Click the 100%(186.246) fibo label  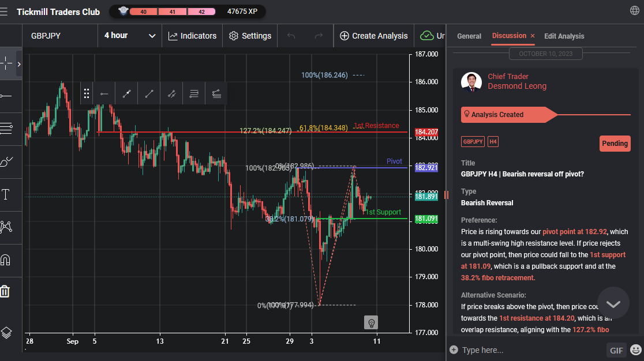click(x=324, y=75)
